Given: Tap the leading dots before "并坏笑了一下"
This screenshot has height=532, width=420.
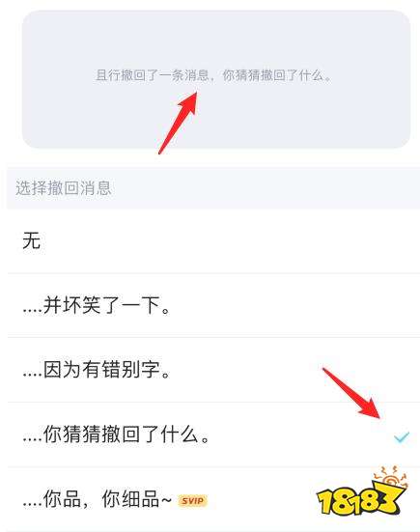Looking at the screenshot, I should pos(33,311).
